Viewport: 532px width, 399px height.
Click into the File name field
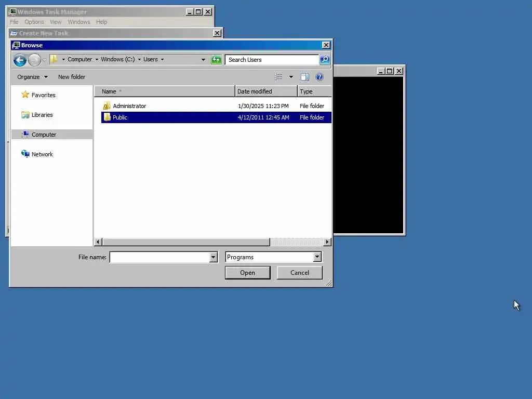159,257
